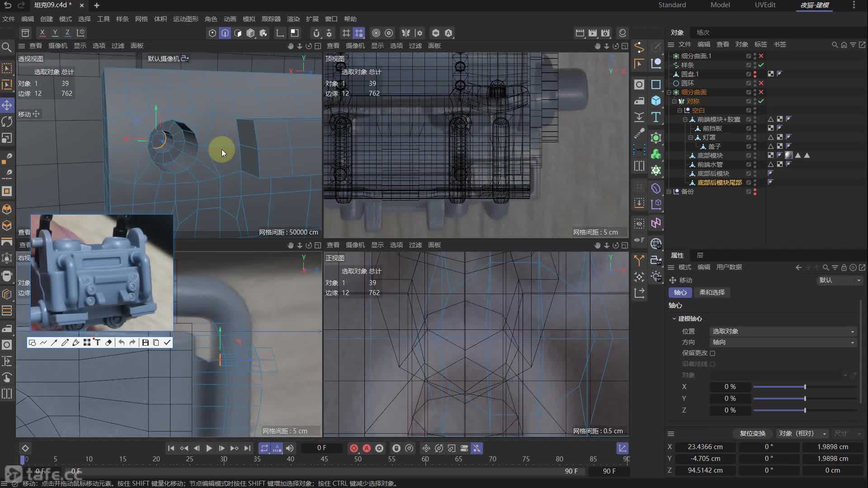Open 摄像机 menu in perspective viewport
Screen dimensions: 868x488
57,46
